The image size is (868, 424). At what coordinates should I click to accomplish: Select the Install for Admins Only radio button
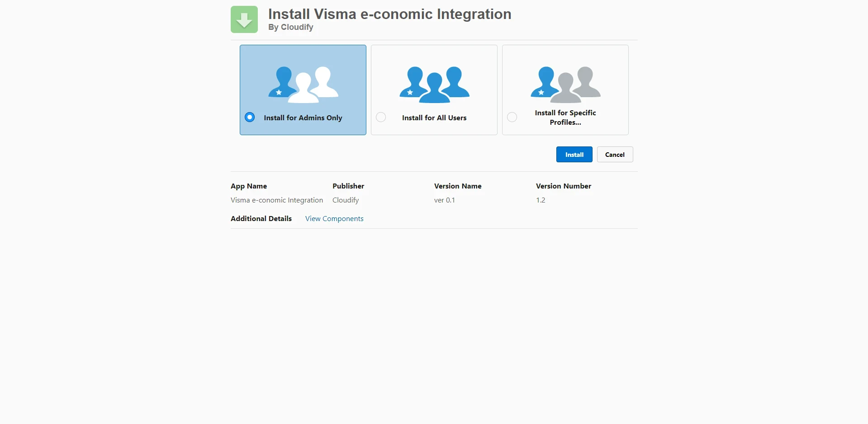pos(250,117)
